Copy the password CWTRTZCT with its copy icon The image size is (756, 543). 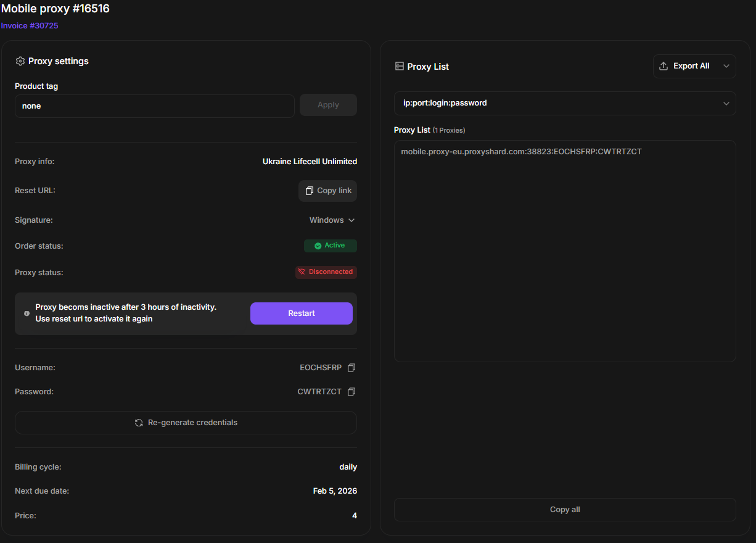pos(351,392)
